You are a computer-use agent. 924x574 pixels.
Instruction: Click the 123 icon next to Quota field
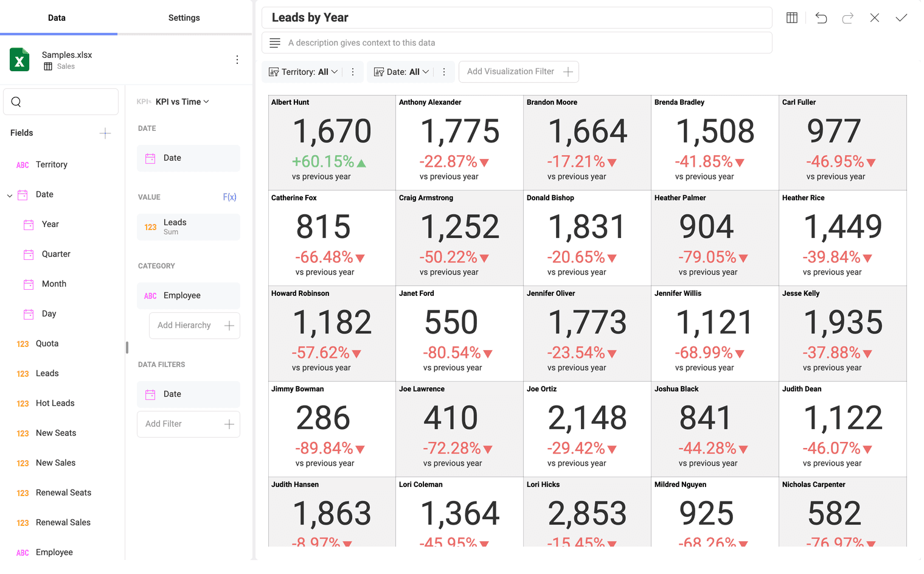point(23,344)
